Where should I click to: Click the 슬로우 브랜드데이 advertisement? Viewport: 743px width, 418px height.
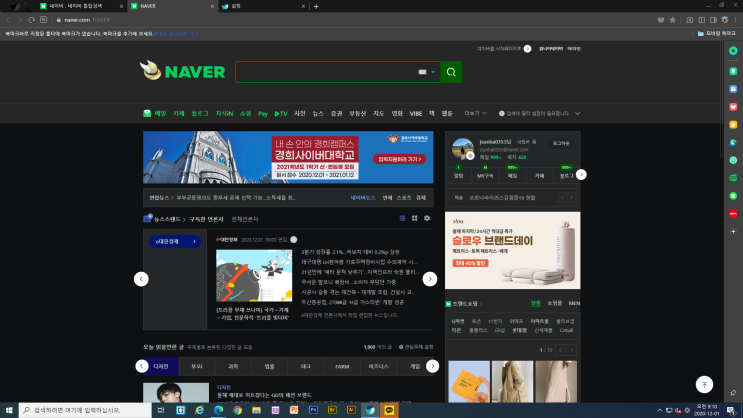click(513, 250)
